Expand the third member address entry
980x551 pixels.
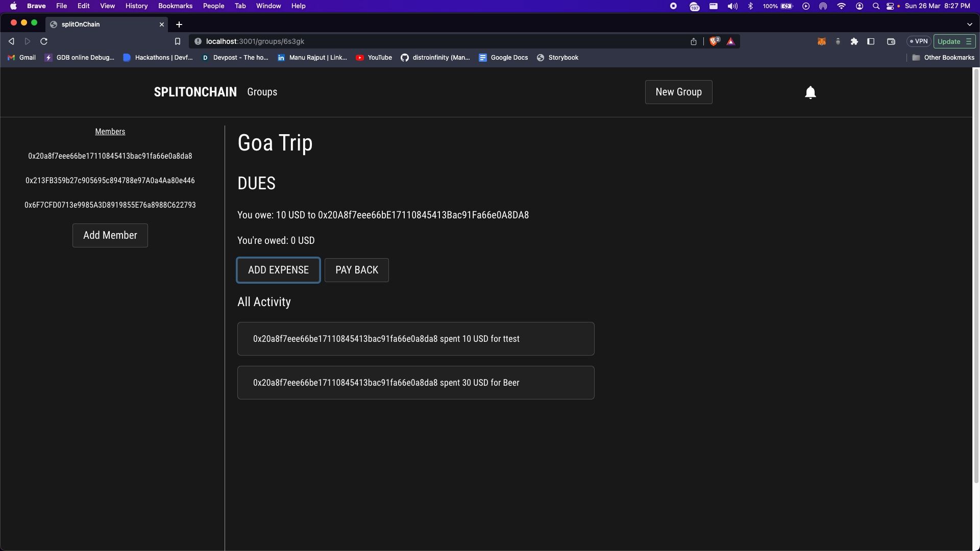click(110, 205)
